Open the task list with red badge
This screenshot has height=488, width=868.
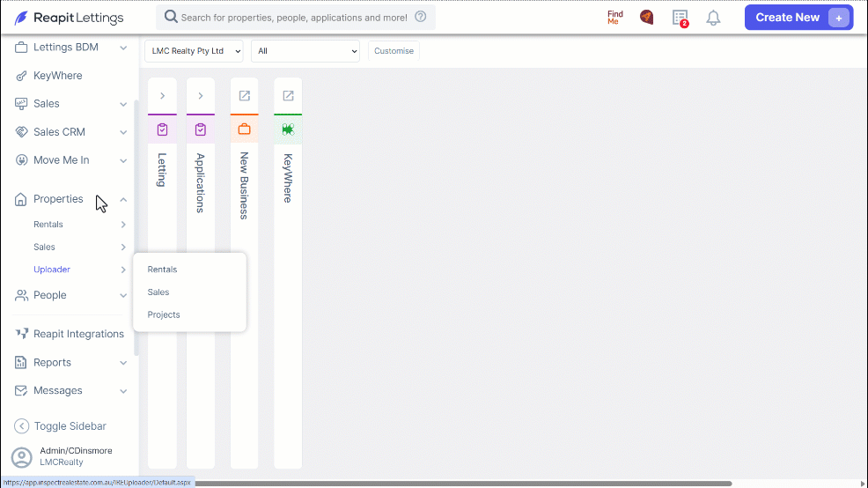[x=680, y=18]
